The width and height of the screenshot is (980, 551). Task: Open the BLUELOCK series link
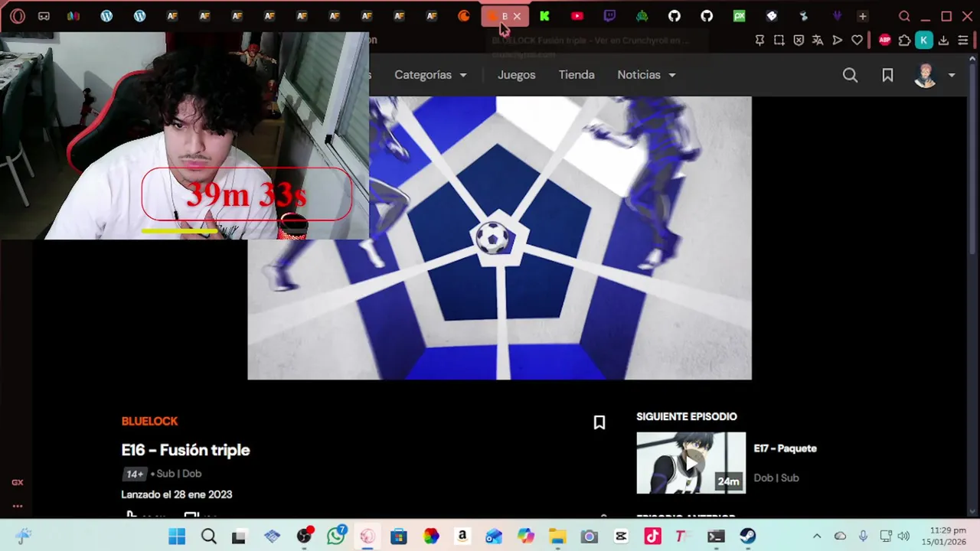coord(149,421)
